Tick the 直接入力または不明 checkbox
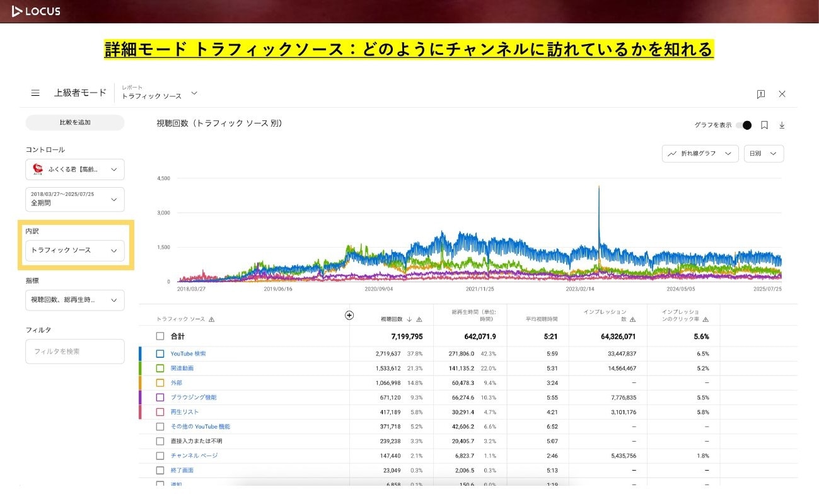 pos(160,441)
